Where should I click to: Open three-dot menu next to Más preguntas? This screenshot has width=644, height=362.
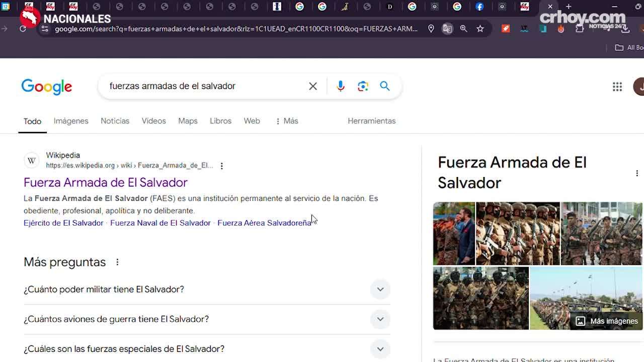117,262
